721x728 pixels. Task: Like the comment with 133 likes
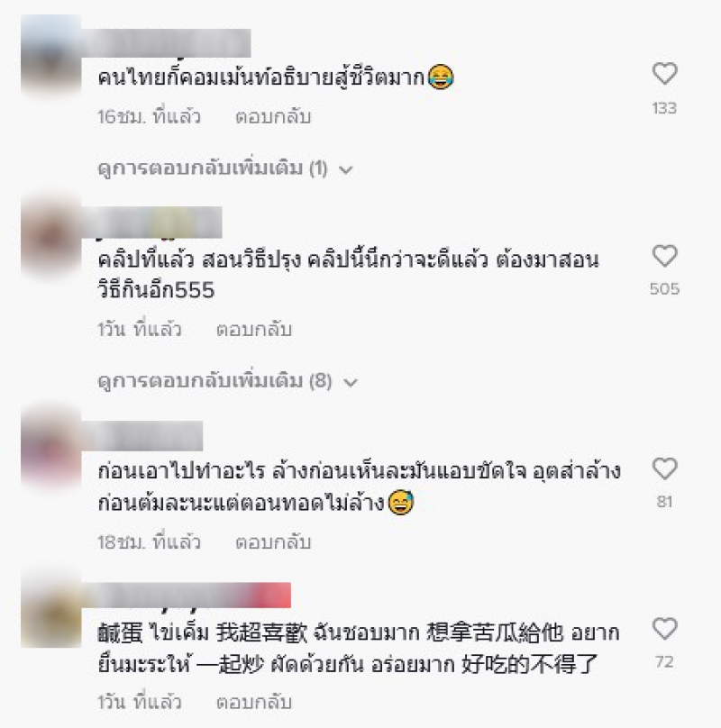tap(665, 74)
